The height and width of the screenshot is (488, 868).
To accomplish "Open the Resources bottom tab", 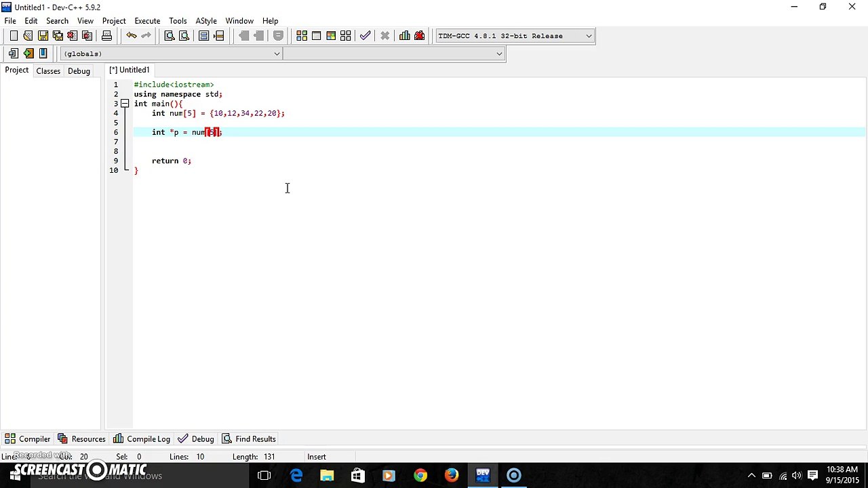I will click(81, 439).
